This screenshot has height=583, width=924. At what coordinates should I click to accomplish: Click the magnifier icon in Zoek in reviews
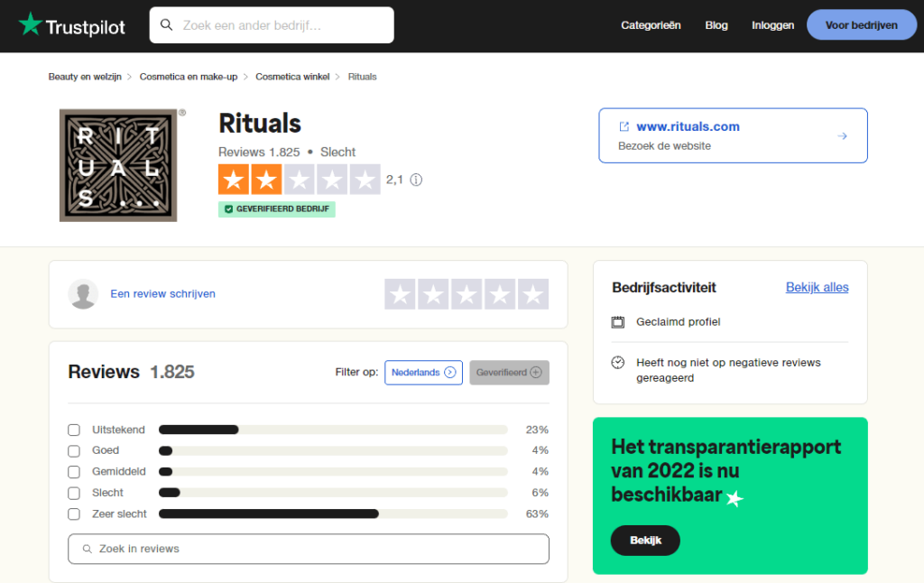[88, 549]
